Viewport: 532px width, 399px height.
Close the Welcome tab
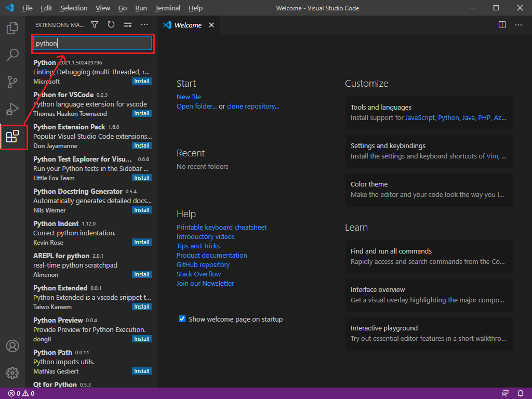[211, 25]
